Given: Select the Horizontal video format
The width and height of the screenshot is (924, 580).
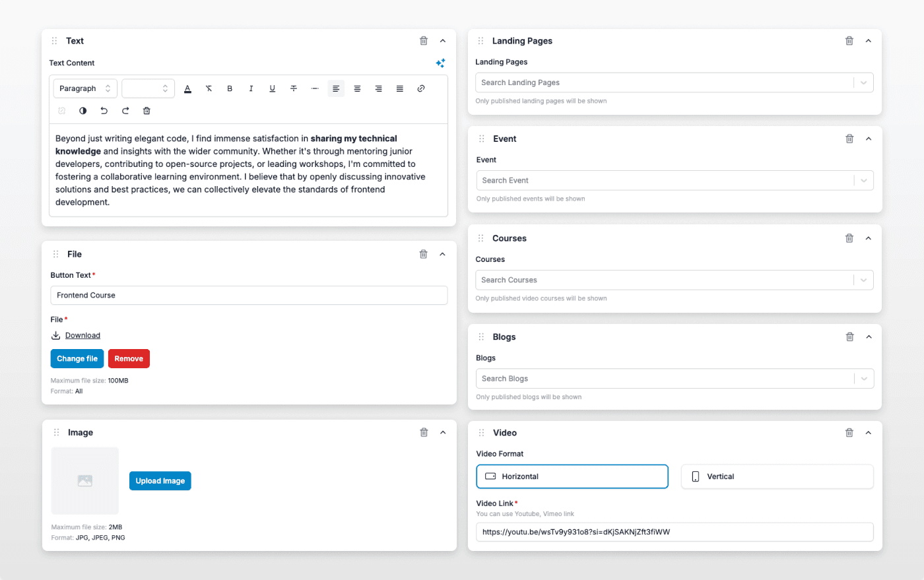Looking at the screenshot, I should [x=572, y=476].
